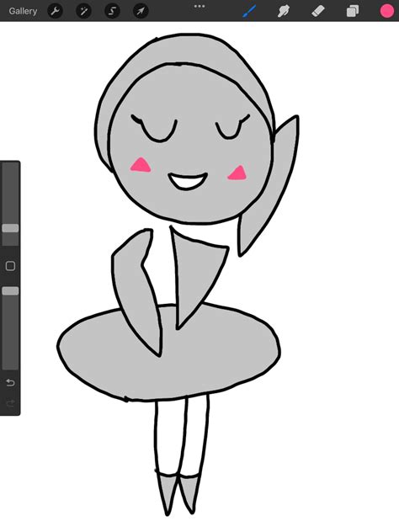Redo the last undone stroke
This screenshot has height=532, width=399.
pos(10,403)
